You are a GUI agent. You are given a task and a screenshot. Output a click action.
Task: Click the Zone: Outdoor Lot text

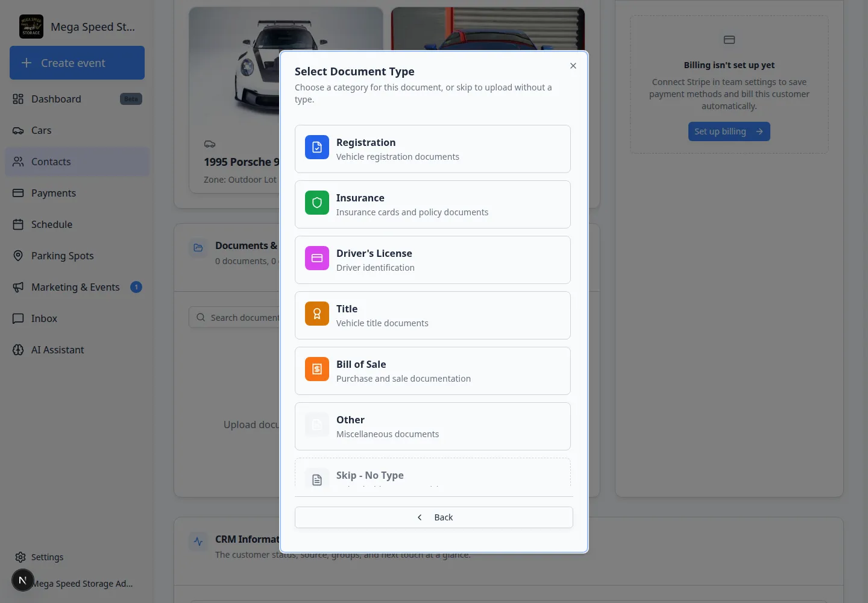240,180
